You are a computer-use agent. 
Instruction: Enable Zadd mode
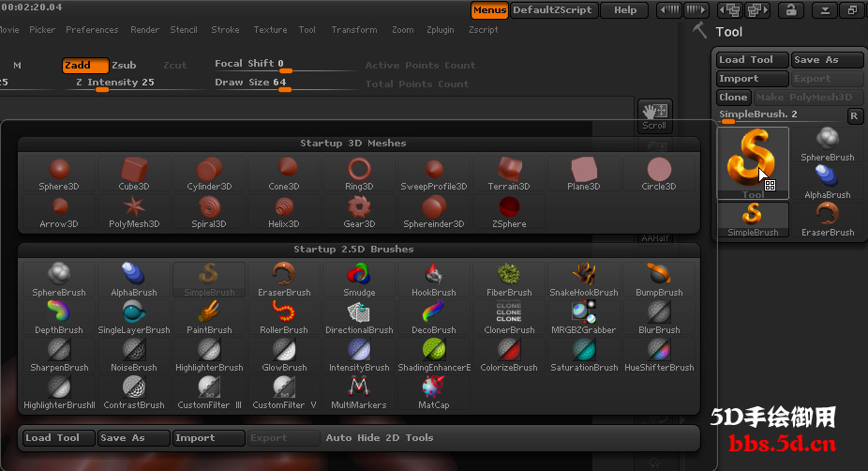click(85, 66)
